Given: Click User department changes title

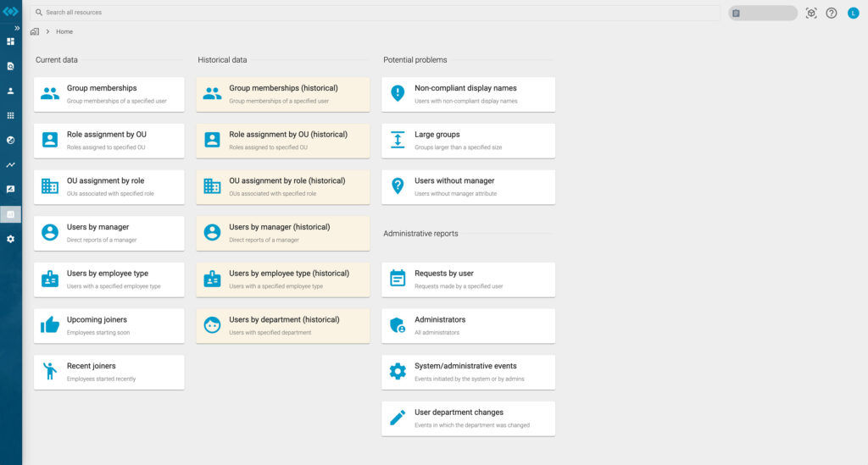Looking at the screenshot, I should pyautogui.click(x=459, y=412).
